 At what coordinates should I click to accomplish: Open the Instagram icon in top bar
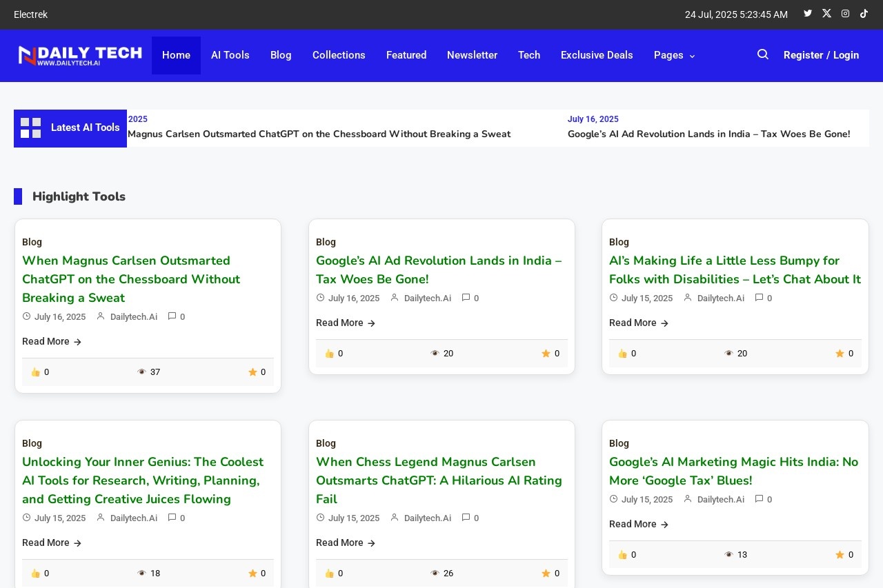[845, 13]
